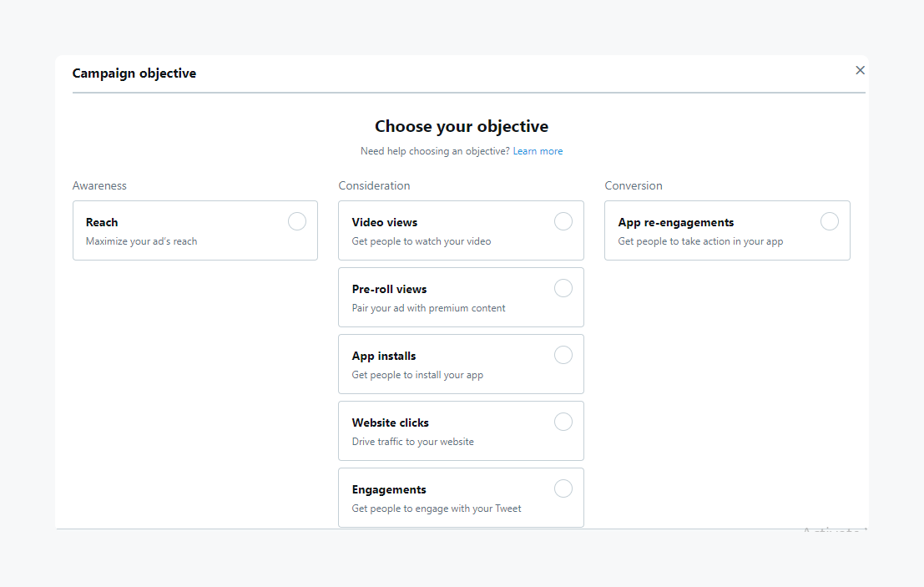Open the Learn more link
Screen dimensions: 924x587
click(x=538, y=151)
